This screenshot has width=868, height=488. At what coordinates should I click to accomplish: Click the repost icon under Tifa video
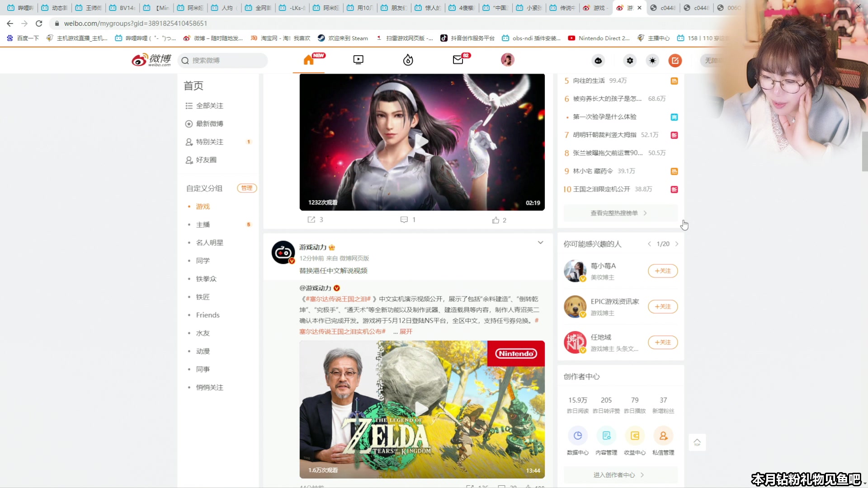(311, 220)
